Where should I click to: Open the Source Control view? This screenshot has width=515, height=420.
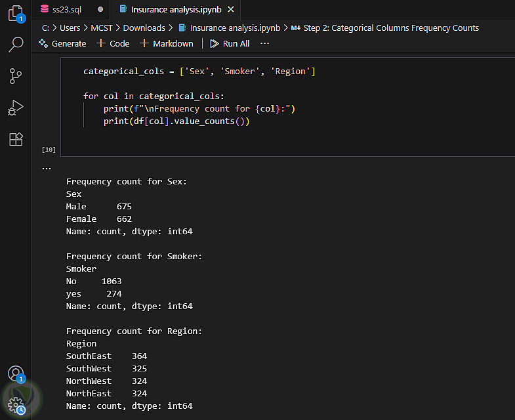coord(16,76)
